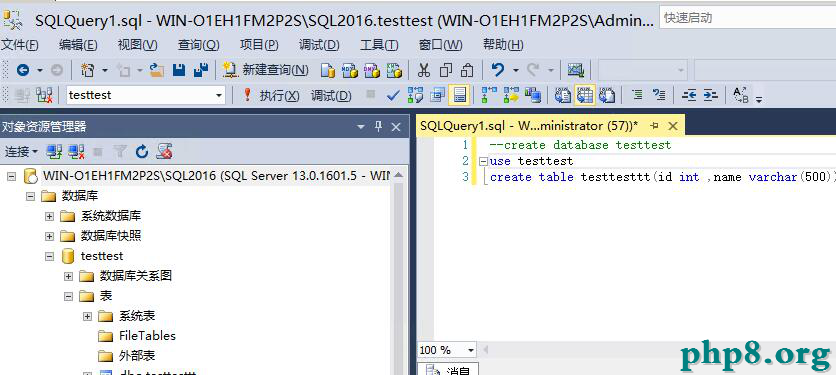Toggle IntelliSense Enabled button
The height and width of the screenshot is (375, 836).
click(x=459, y=95)
